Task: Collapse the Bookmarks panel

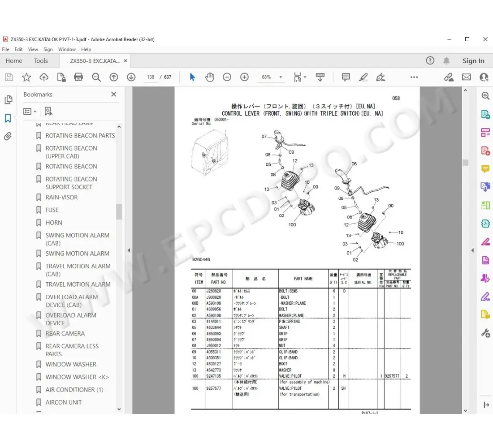Action: tap(113, 94)
